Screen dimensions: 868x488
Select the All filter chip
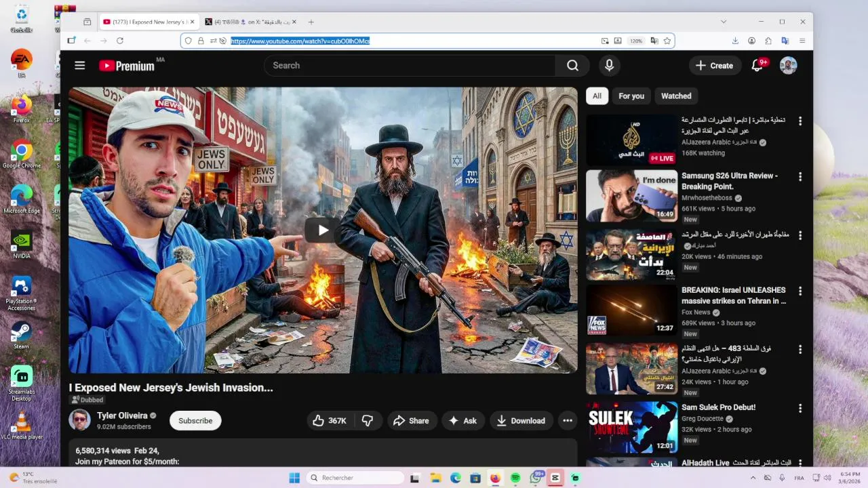[x=597, y=96]
